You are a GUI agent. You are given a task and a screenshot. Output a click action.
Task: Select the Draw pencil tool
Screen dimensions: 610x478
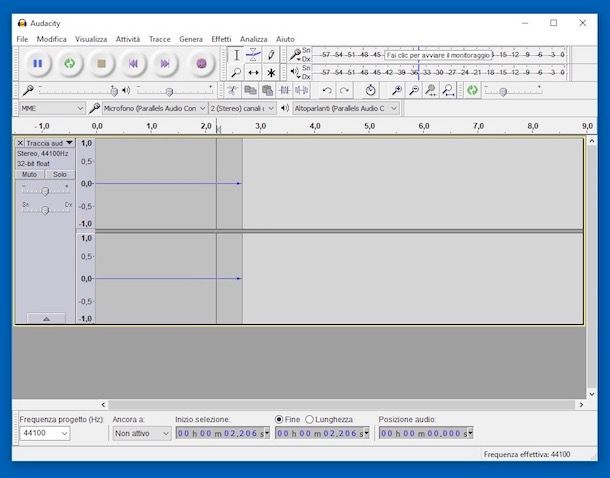point(271,55)
